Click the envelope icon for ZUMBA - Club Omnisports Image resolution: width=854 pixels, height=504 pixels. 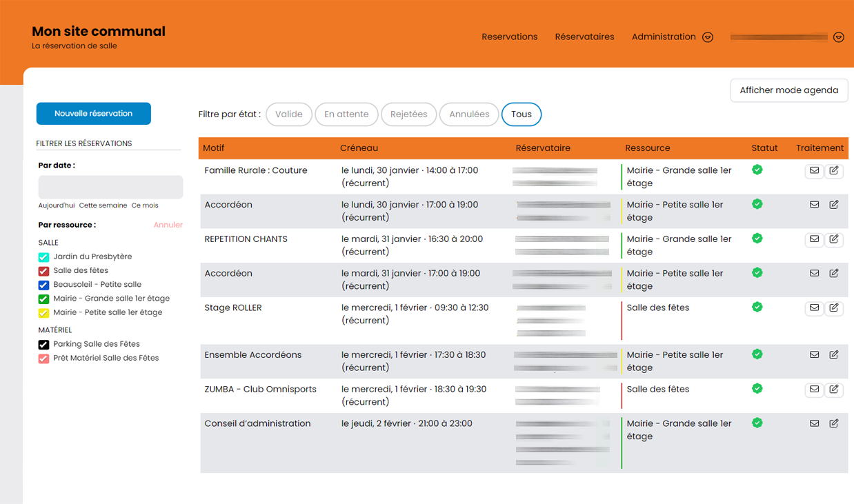click(x=814, y=390)
